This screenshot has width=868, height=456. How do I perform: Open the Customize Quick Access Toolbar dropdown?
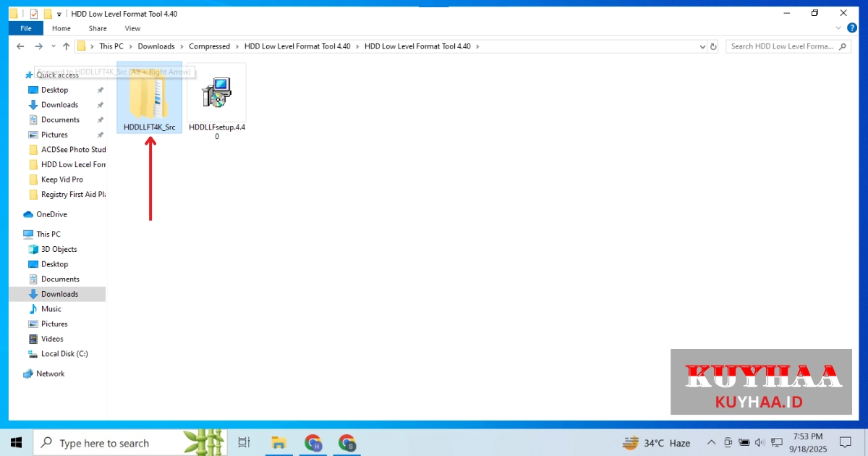(x=59, y=14)
